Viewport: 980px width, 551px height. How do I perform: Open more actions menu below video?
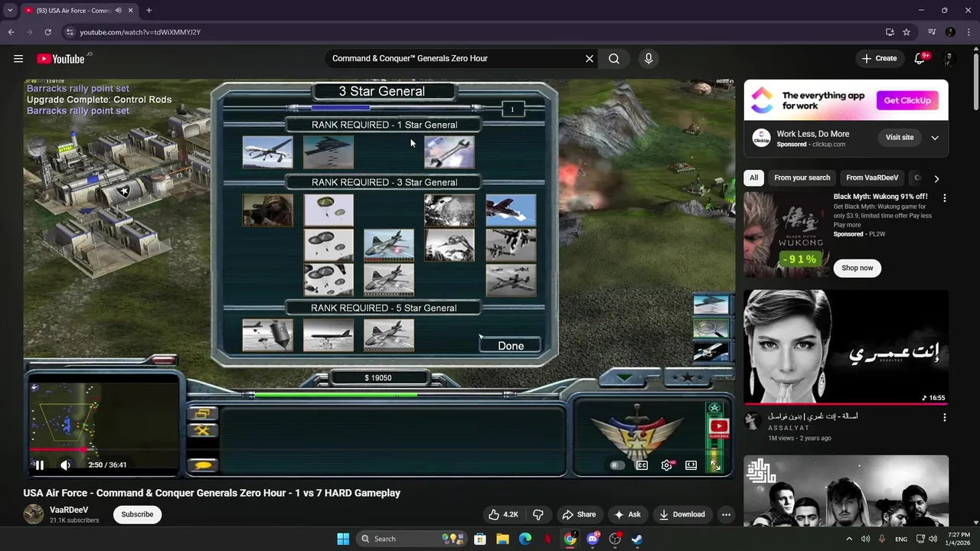[726, 514]
